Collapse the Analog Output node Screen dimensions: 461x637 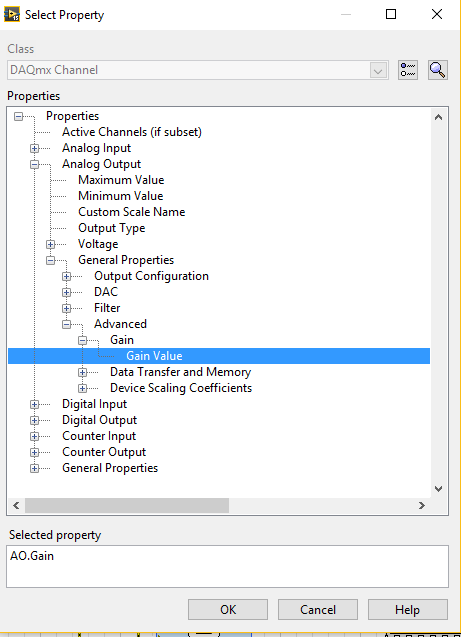point(35,165)
